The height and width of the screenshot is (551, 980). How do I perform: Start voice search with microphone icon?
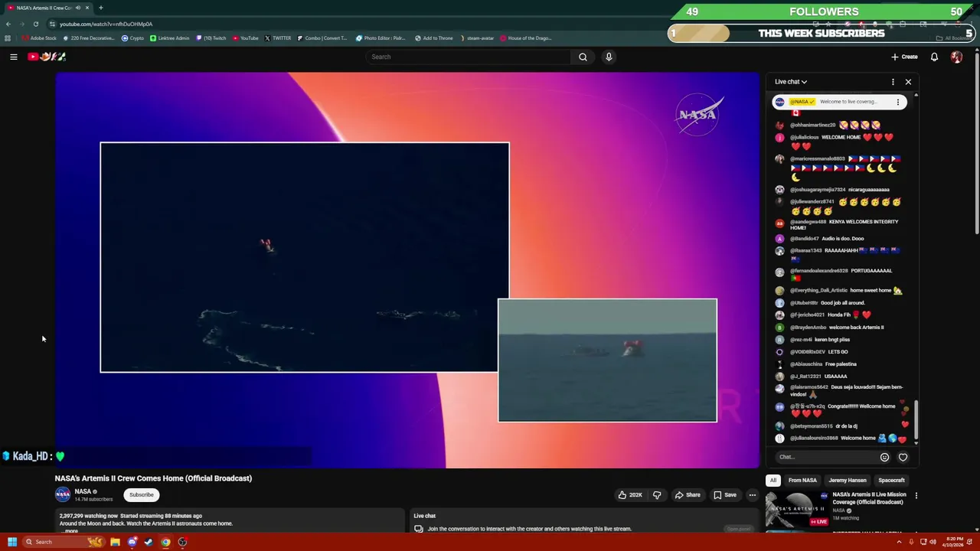pos(609,57)
